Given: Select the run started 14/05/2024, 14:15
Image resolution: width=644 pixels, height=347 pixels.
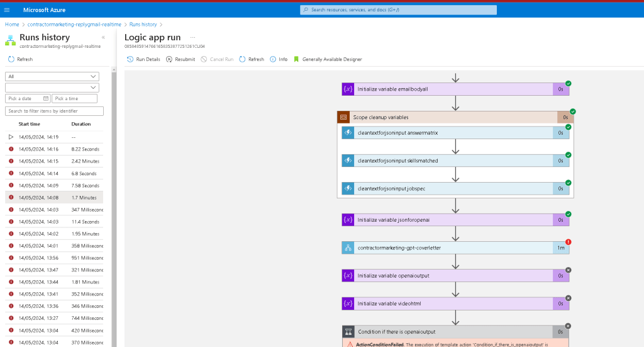Looking at the screenshot, I should point(54,161).
